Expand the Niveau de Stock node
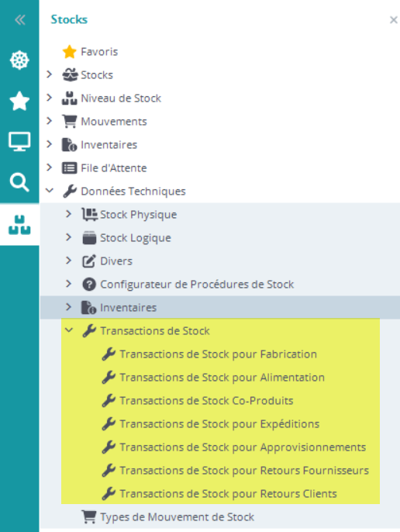Image resolution: width=400 pixels, height=532 pixels. pos(50,98)
